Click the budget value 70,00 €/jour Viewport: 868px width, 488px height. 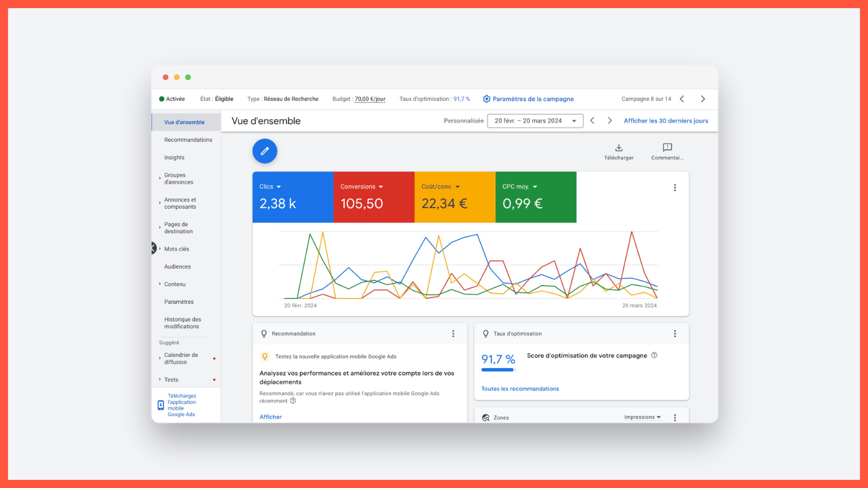[x=370, y=99]
